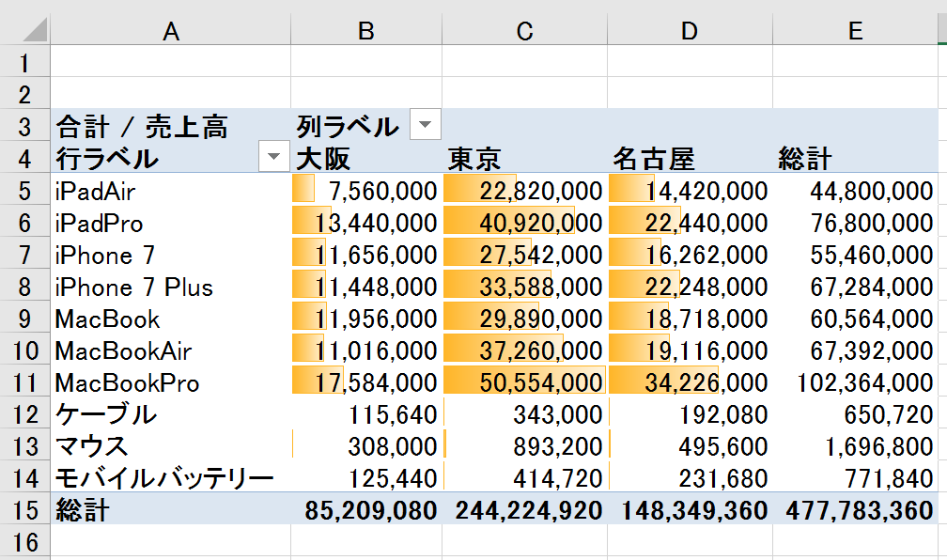Click the cell showing 308,000

click(366, 445)
